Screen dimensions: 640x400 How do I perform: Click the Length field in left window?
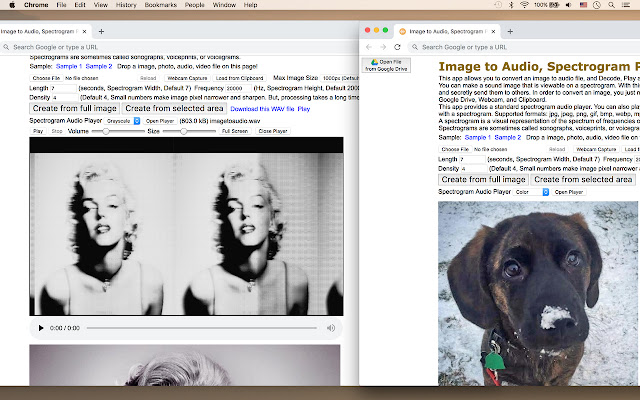(63, 88)
